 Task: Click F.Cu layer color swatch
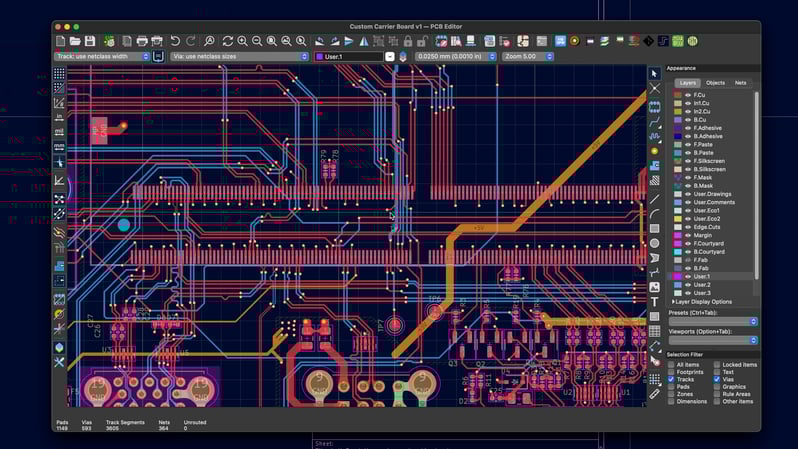click(678, 95)
